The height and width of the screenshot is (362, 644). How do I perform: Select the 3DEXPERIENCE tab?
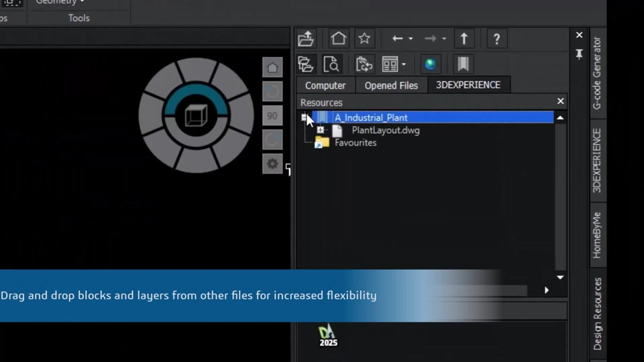468,84
